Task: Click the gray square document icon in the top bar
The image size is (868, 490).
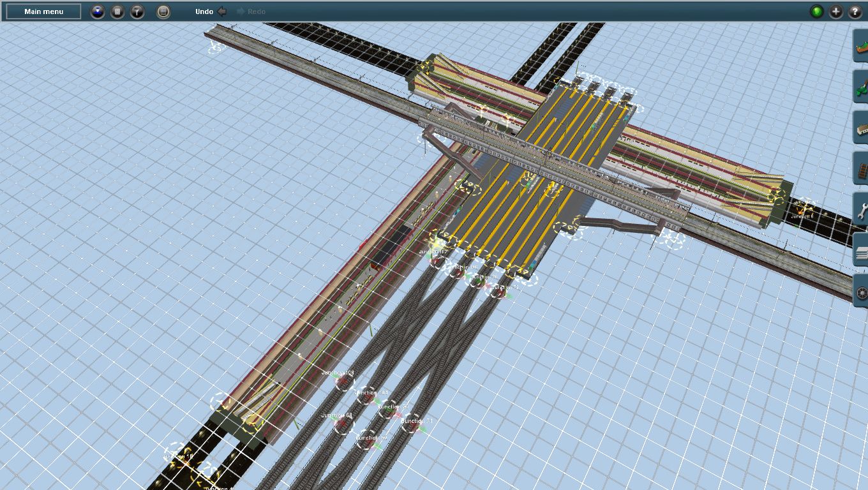Action: point(117,11)
